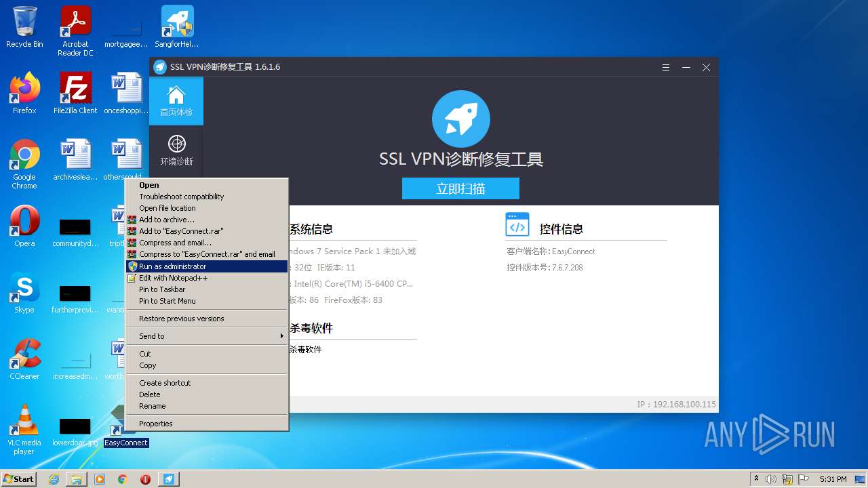The image size is (868, 488).
Task: Select Run as administrator
Action: (207, 266)
